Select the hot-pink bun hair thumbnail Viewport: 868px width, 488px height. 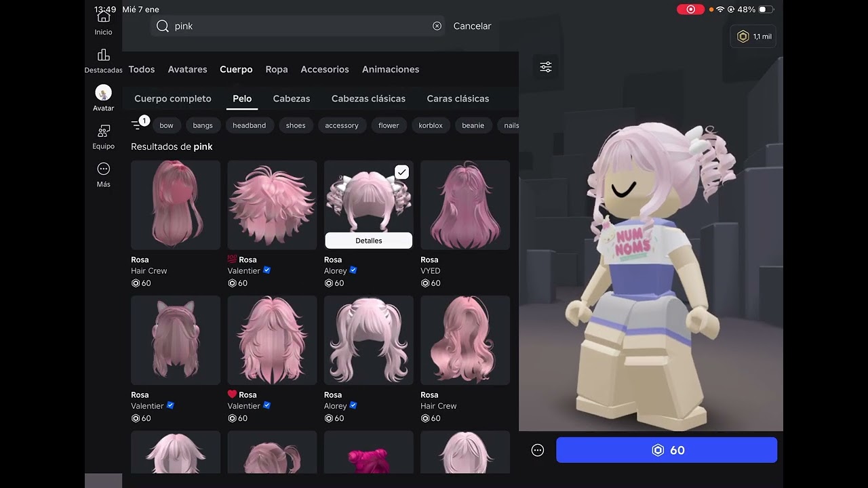369,452
